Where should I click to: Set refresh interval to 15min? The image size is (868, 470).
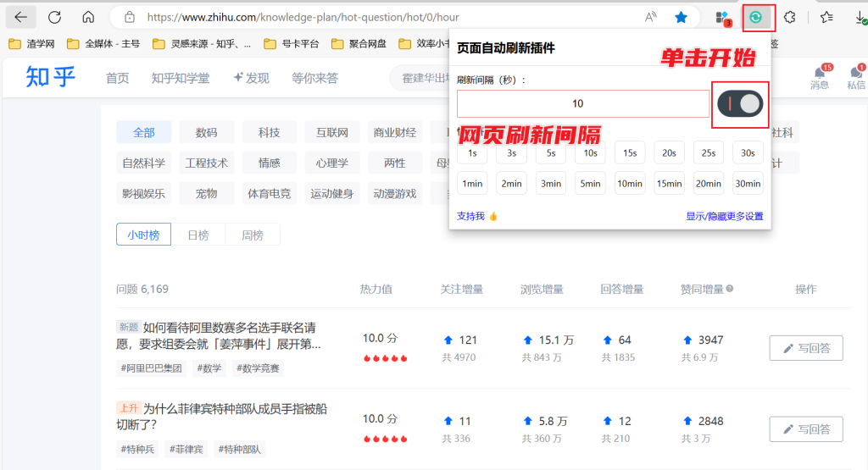tap(669, 184)
